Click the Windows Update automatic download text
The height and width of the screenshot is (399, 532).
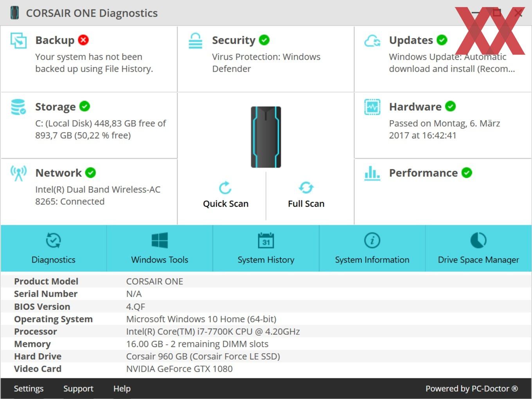click(x=452, y=63)
